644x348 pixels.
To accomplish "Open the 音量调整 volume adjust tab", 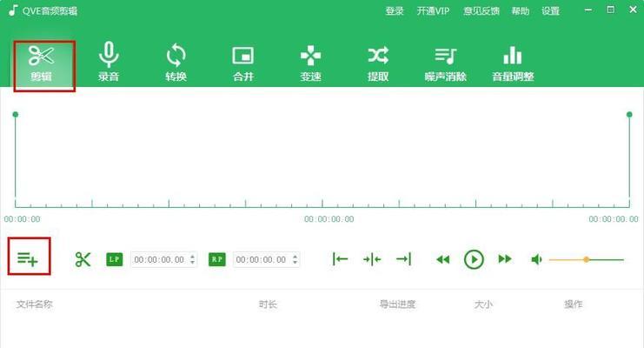I will (513, 63).
